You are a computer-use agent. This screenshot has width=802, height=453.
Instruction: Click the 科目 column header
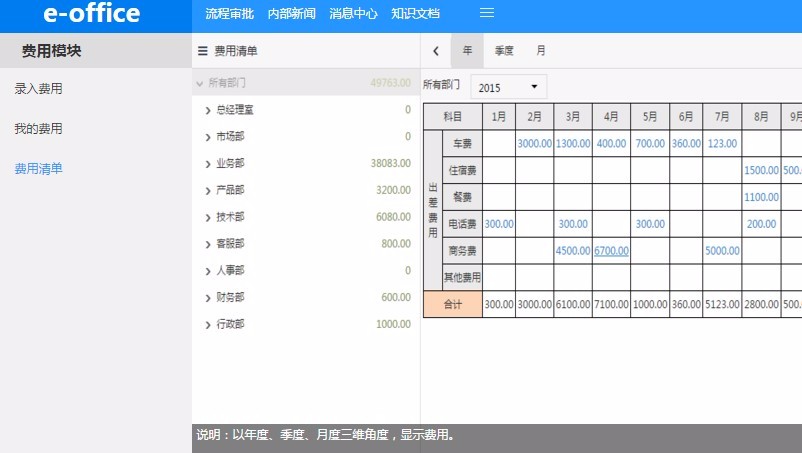click(x=453, y=117)
